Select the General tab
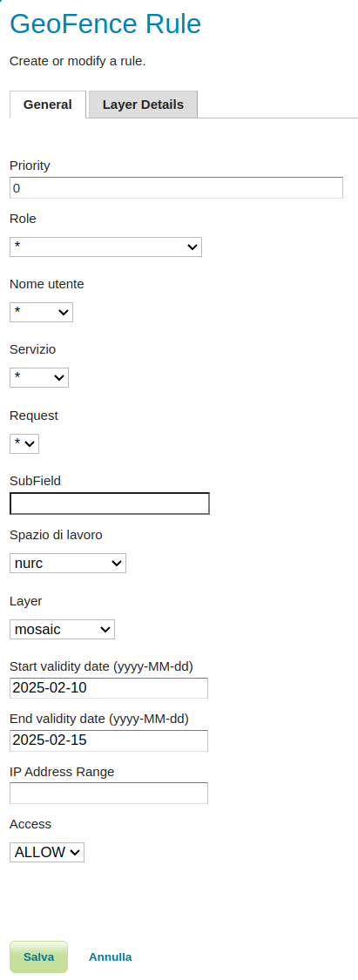358x980 pixels. click(48, 105)
